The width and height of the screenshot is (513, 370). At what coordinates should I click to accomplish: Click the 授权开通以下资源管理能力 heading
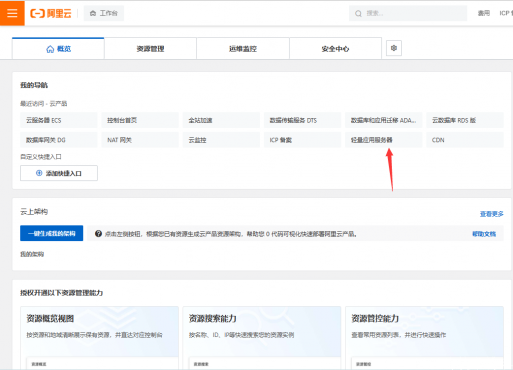(61, 293)
